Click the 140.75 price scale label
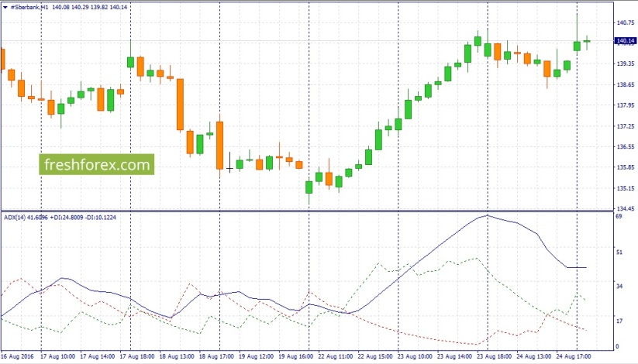 626,22
